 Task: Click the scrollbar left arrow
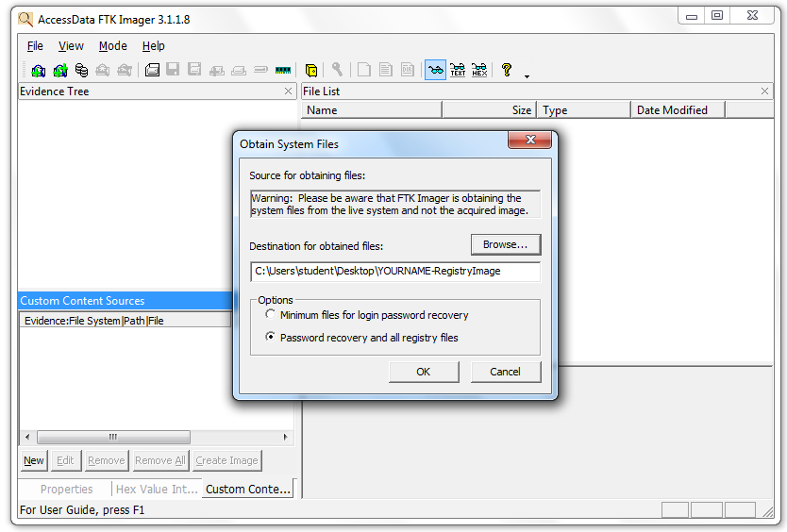(27, 437)
